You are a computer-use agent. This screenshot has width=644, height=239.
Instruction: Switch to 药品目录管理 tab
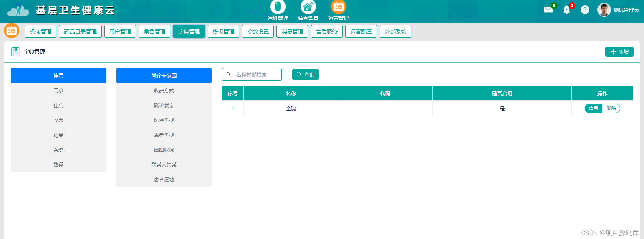[80, 31]
